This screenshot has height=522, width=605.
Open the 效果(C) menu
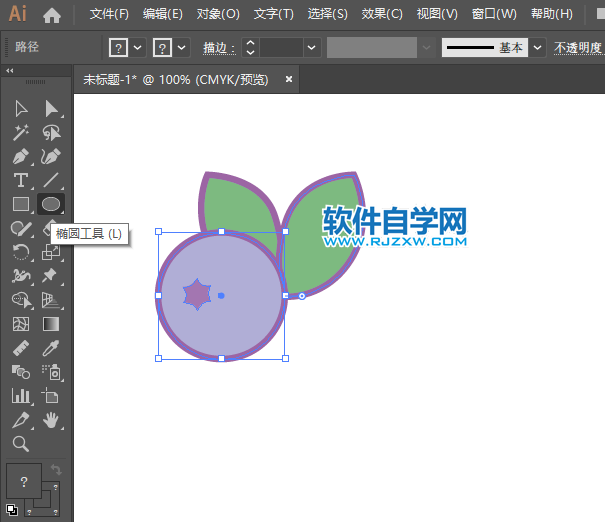(x=381, y=14)
